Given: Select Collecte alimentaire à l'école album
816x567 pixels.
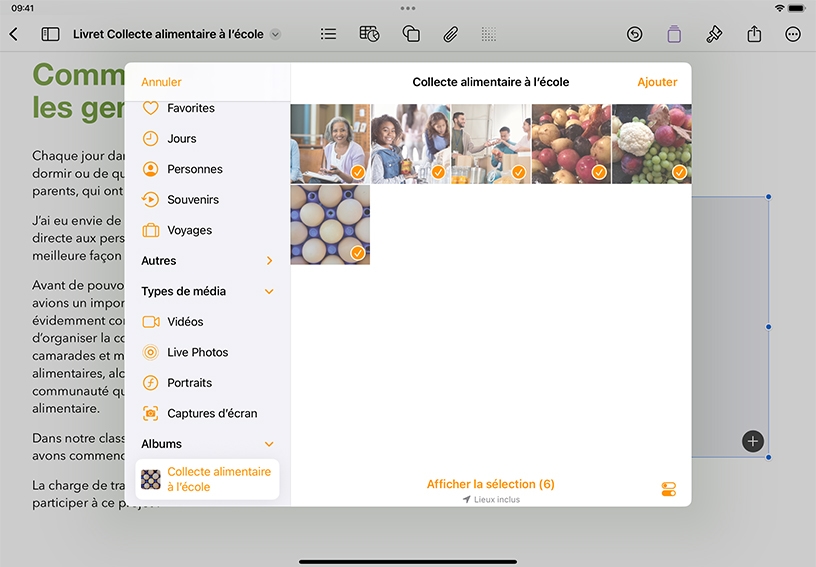Looking at the screenshot, I should point(207,479).
